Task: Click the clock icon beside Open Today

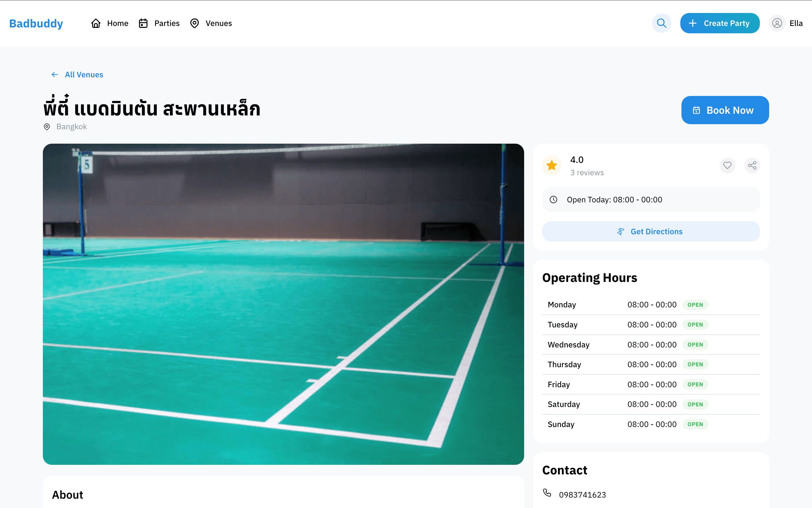Action: pyautogui.click(x=553, y=200)
